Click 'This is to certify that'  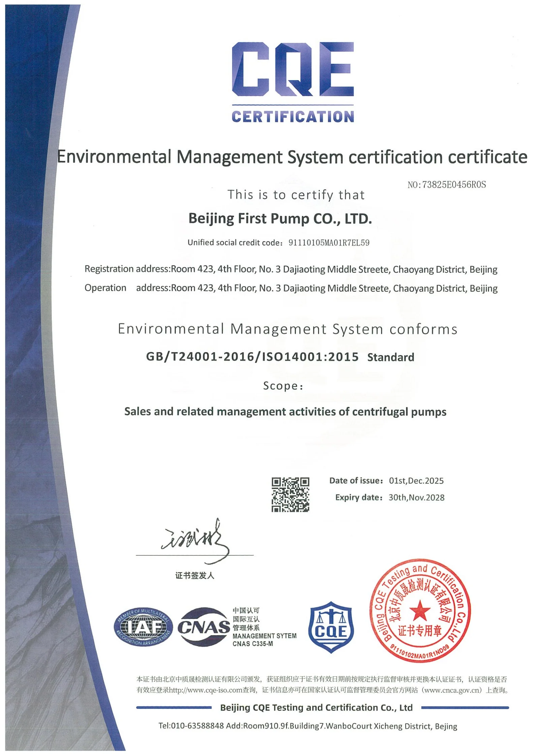[296, 195]
